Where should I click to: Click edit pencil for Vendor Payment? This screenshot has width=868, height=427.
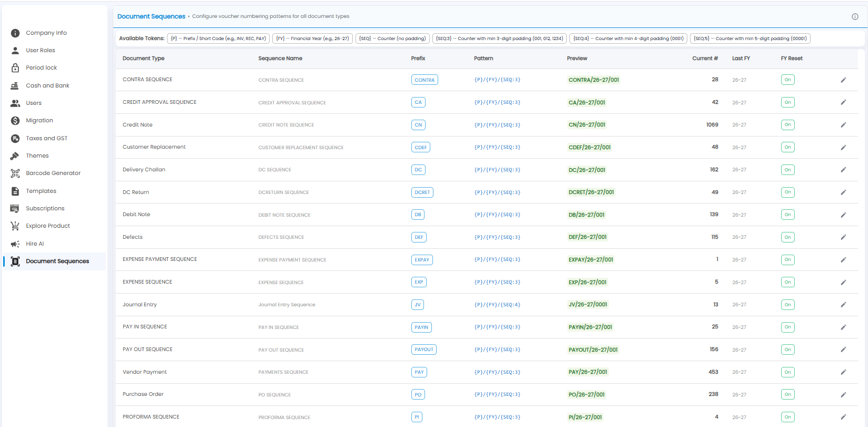tap(843, 372)
